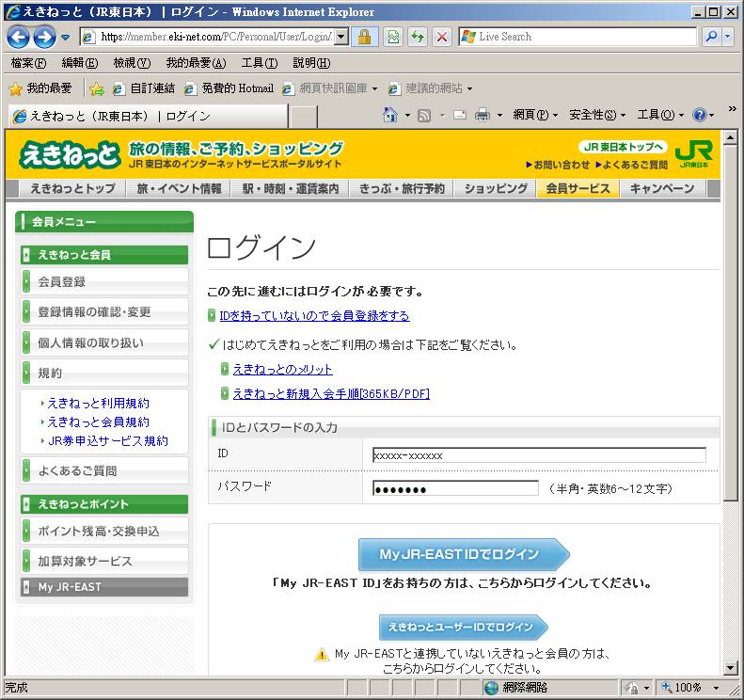Open the JR券申込サービス規約 link

click(108, 441)
